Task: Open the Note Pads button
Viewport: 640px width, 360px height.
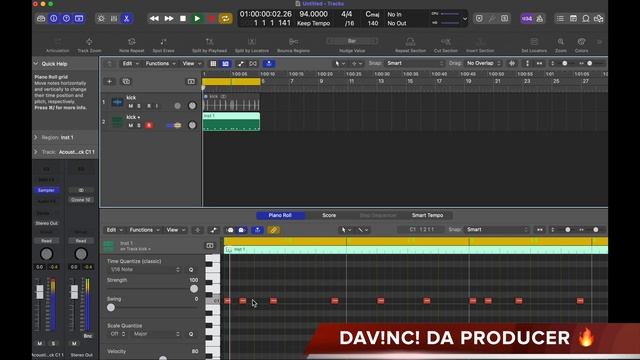Action: tap(573, 18)
